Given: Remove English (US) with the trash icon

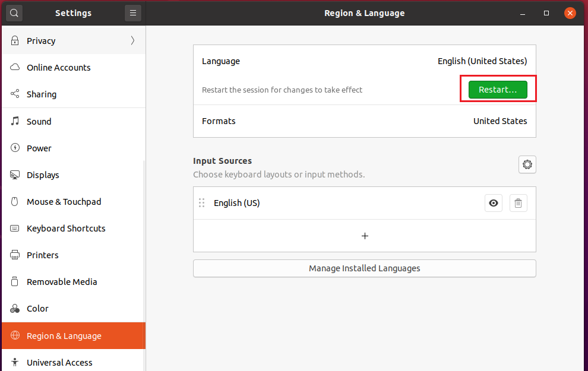Looking at the screenshot, I should pos(518,203).
